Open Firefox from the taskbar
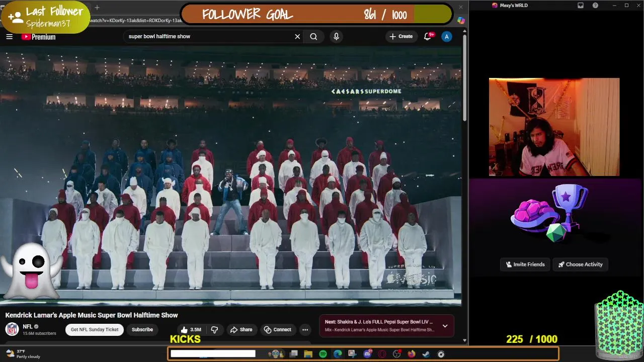Image resolution: width=644 pixels, height=362 pixels. (412, 354)
